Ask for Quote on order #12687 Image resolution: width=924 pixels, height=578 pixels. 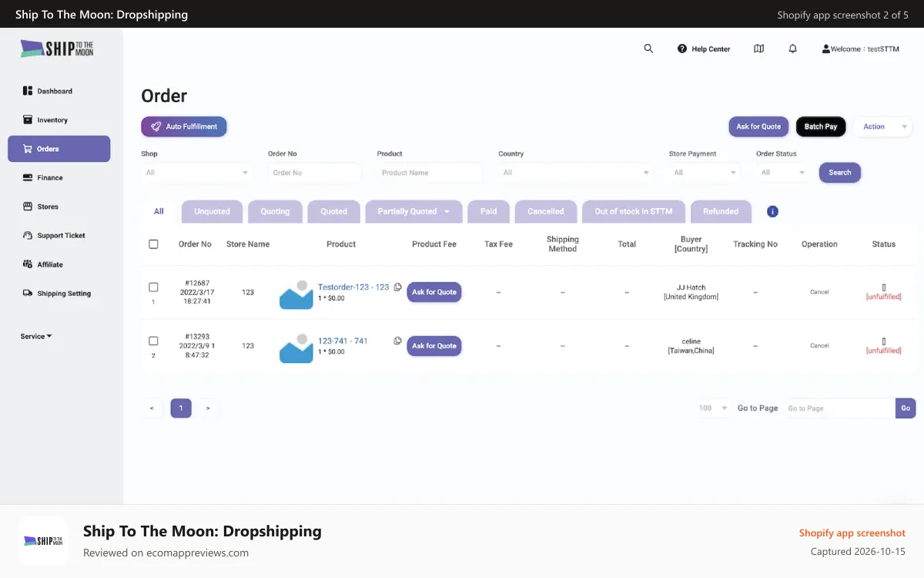[x=434, y=292]
